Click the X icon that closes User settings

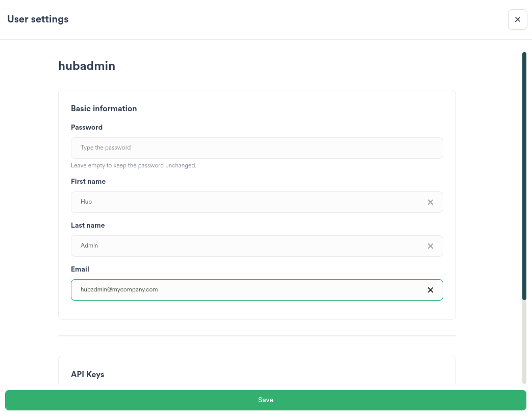pos(517,19)
